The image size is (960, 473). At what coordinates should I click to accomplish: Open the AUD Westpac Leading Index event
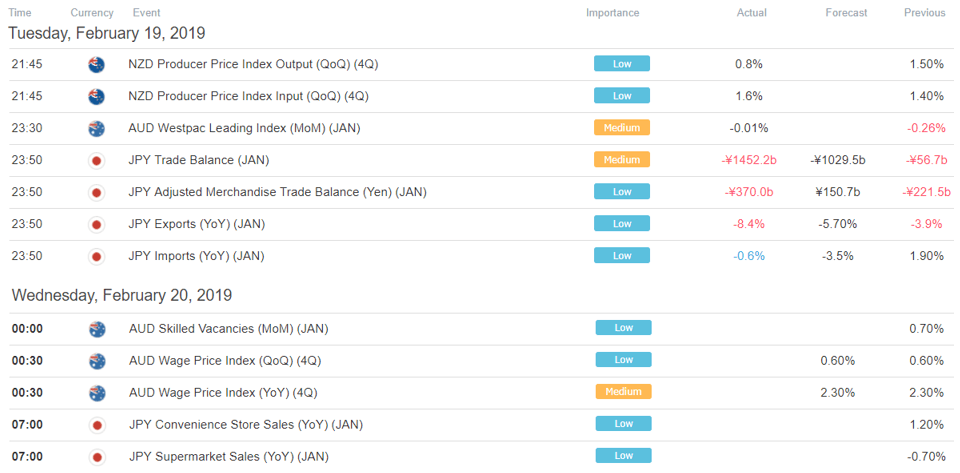coord(244,128)
